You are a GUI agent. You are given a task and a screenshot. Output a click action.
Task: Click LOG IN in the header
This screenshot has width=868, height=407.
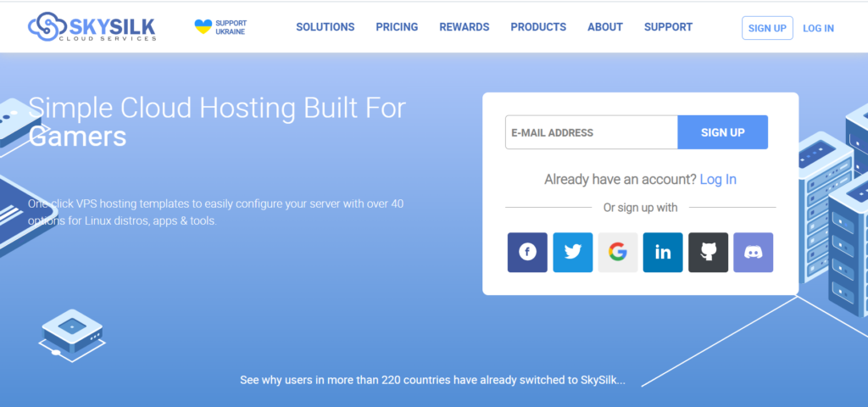[x=818, y=28]
